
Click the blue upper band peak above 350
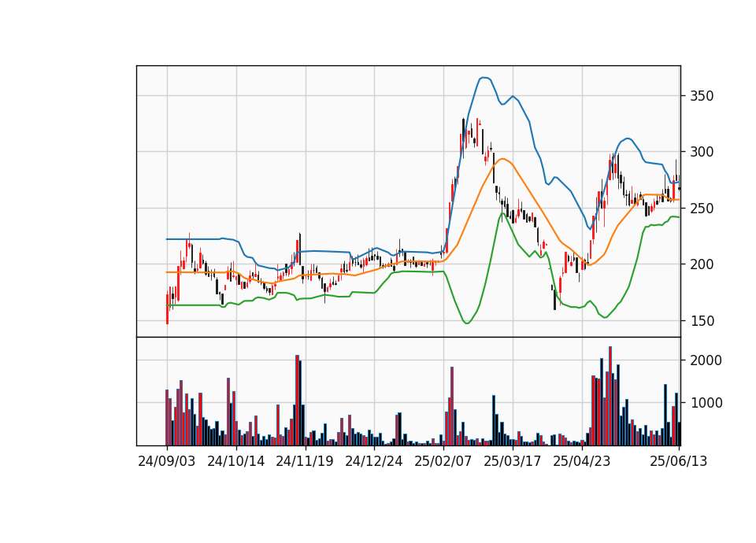[484, 77]
